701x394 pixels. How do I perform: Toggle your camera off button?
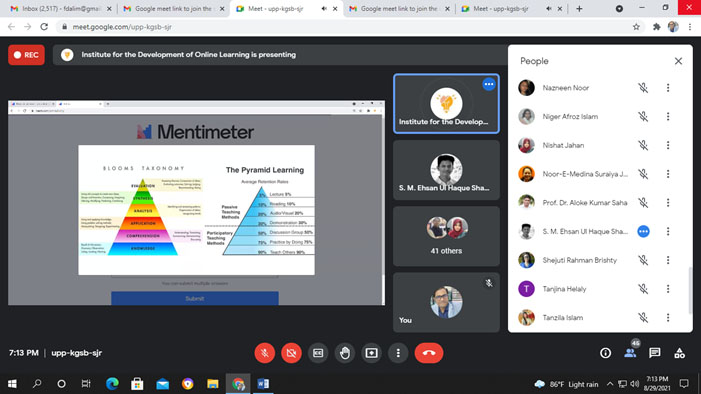[x=291, y=353]
